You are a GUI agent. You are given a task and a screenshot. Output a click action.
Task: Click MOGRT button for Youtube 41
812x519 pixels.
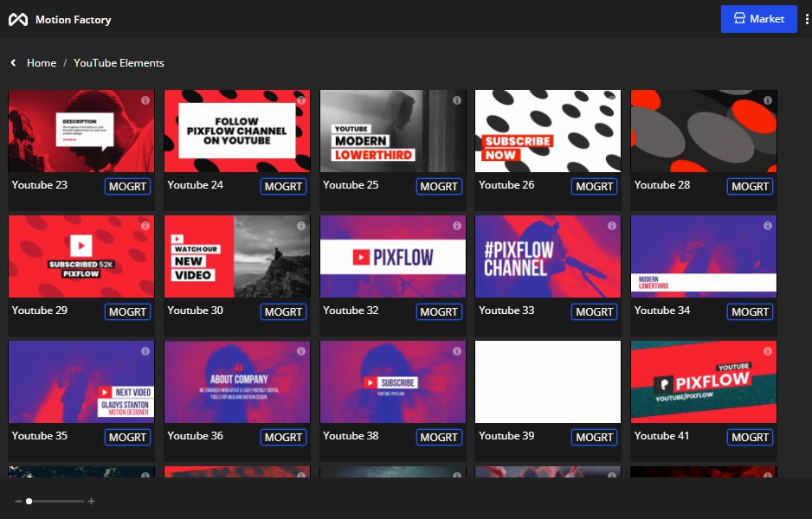coord(750,437)
